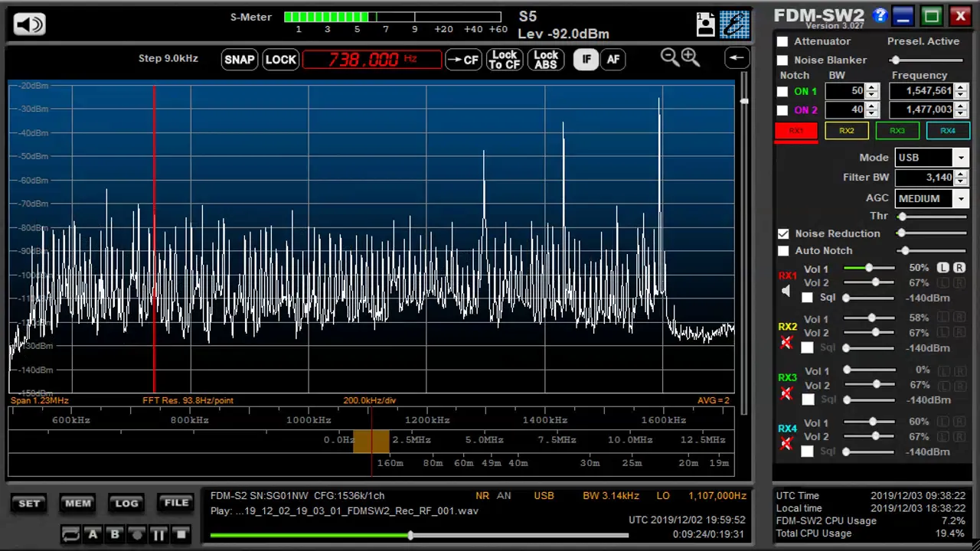Adjust the Thr threshold slider

tap(932, 217)
